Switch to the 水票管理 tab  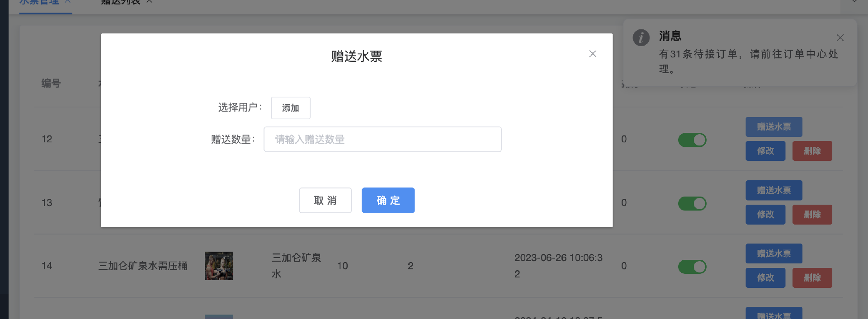click(39, 2)
